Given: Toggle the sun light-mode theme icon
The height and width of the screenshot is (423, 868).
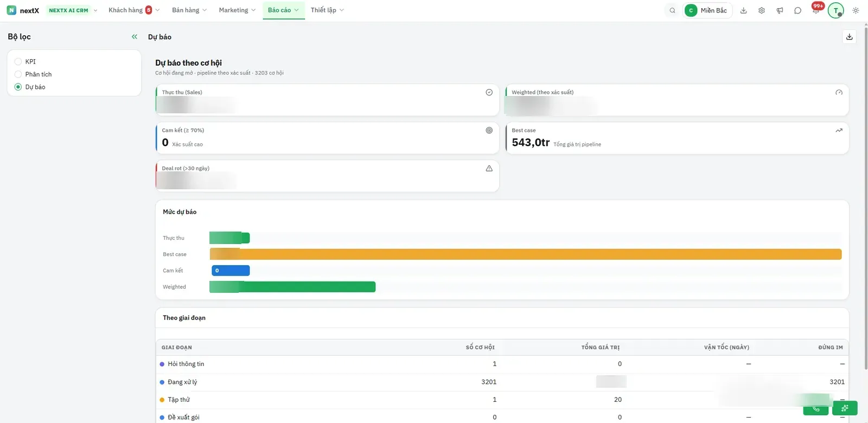Looking at the screenshot, I should point(856,10).
